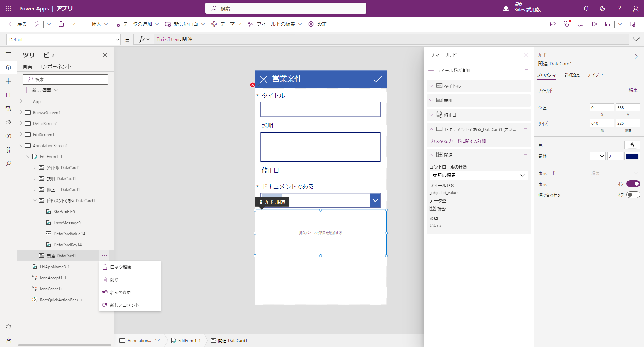Image resolution: width=644 pixels, height=347 pixels.
Task: Toggle the 表示 visibility switch
Action: (633, 184)
